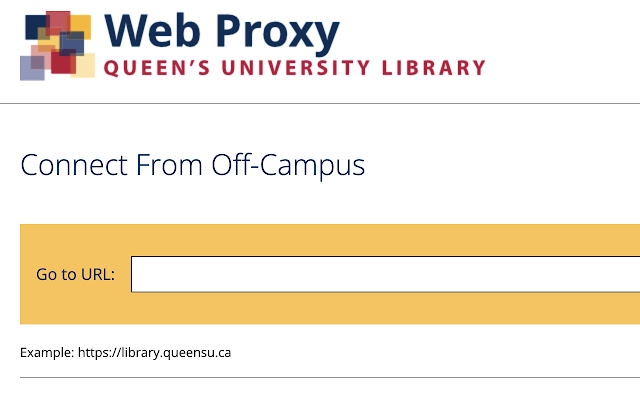Viewport: 640px width, 400px height.
Task: Click the horizontal divider below the example text
Action: 320,378
